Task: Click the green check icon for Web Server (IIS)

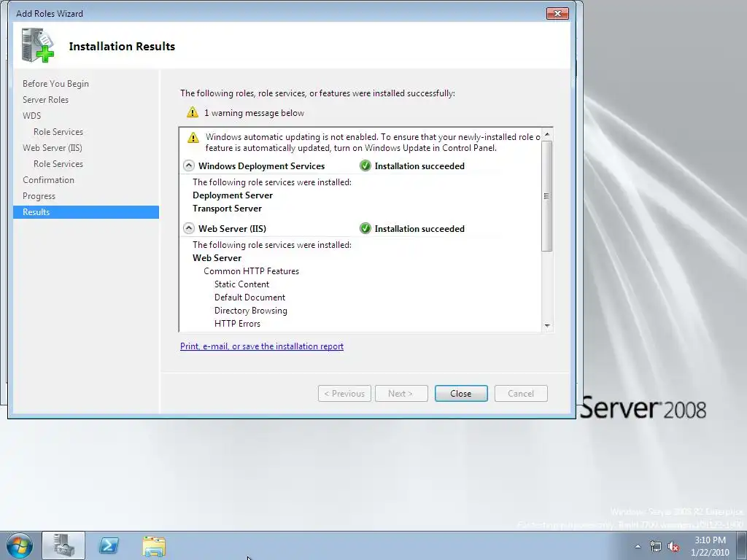Action: pyautogui.click(x=365, y=228)
